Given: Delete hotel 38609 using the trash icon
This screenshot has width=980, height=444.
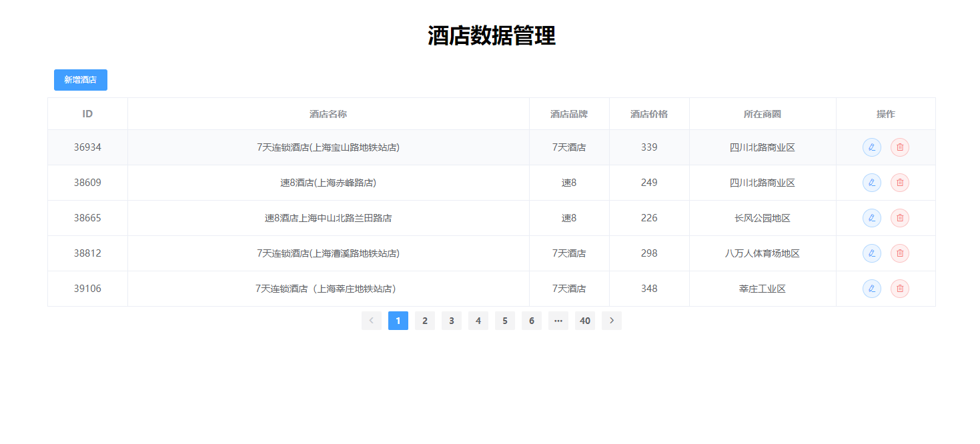Looking at the screenshot, I should click(899, 183).
